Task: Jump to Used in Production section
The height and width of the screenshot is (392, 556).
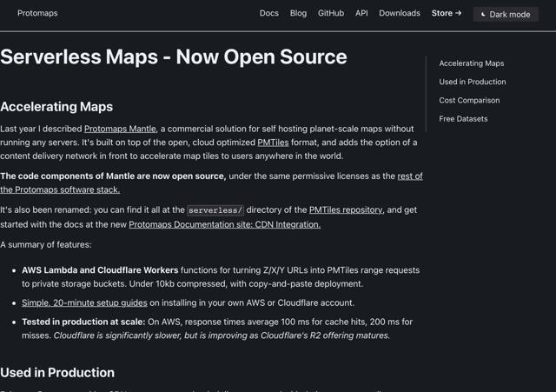Action: tap(472, 82)
